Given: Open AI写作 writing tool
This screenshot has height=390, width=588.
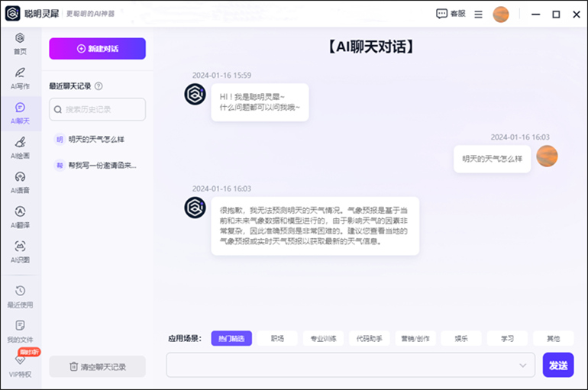Looking at the screenshot, I should pyautogui.click(x=20, y=79).
